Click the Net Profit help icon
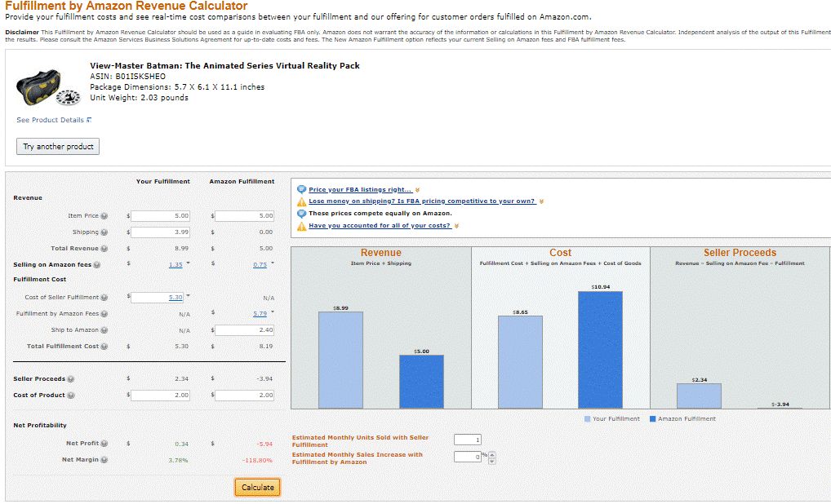 (x=104, y=444)
